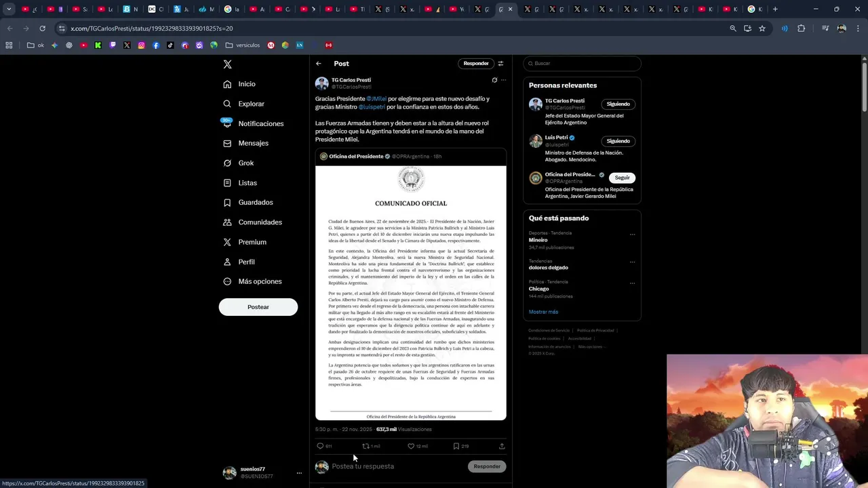Open options for dolores delgado trend
The image size is (868, 488).
[632, 262]
